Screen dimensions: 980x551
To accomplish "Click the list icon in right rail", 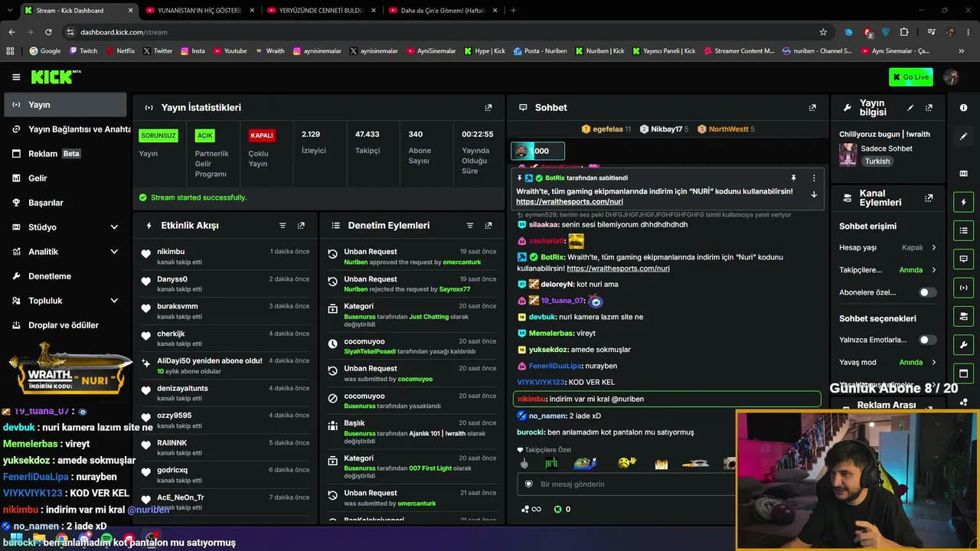I will click(x=964, y=230).
